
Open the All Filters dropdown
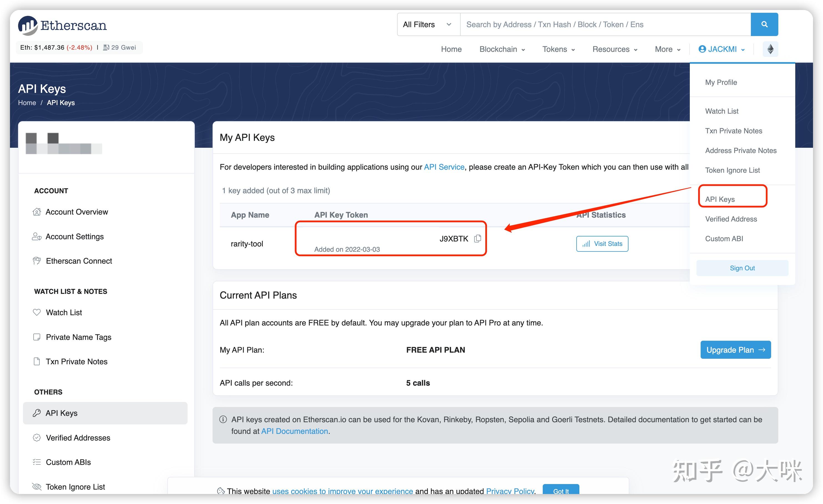pos(428,24)
